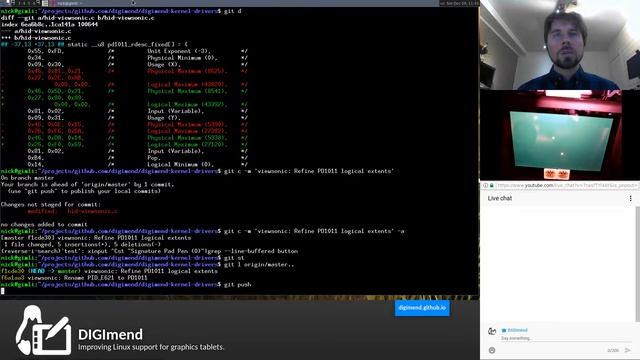Send the chat message with the arrow icon

tap(628, 350)
